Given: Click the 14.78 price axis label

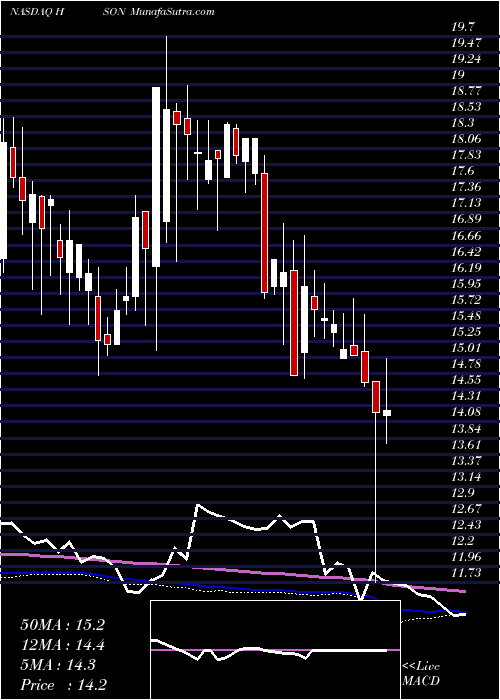Looking at the screenshot, I should point(465,364).
